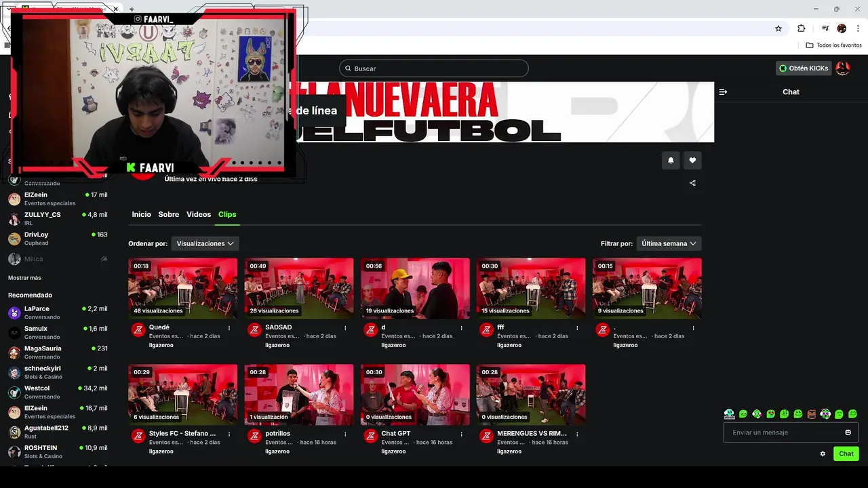
Task: Click the 'Chat' panel header text
Action: pyautogui.click(x=791, y=92)
